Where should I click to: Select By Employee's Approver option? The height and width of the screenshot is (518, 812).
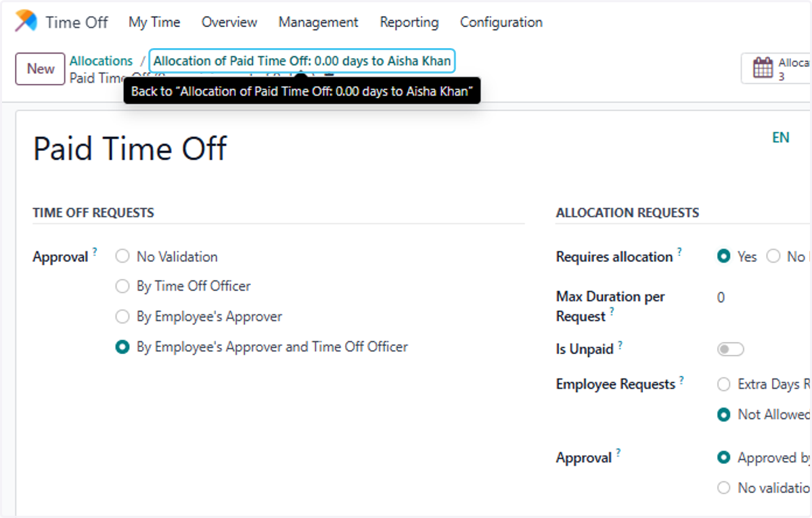(122, 316)
